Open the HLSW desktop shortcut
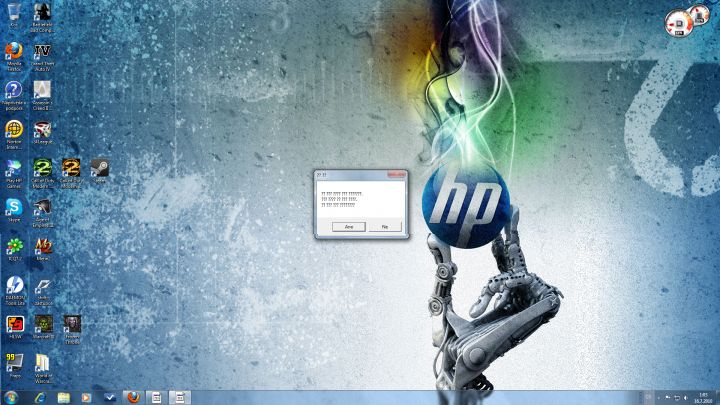This screenshot has height=405, width=720. (x=15, y=327)
